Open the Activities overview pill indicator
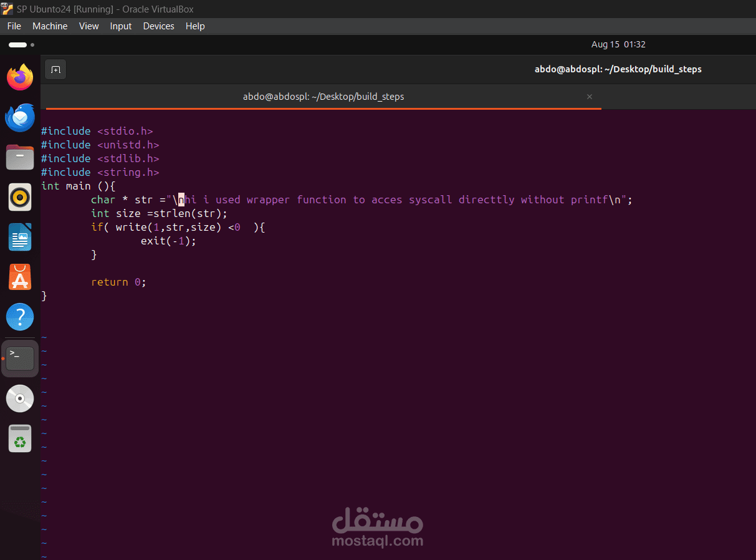Viewport: 756px width, 560px height. [21, 45]
